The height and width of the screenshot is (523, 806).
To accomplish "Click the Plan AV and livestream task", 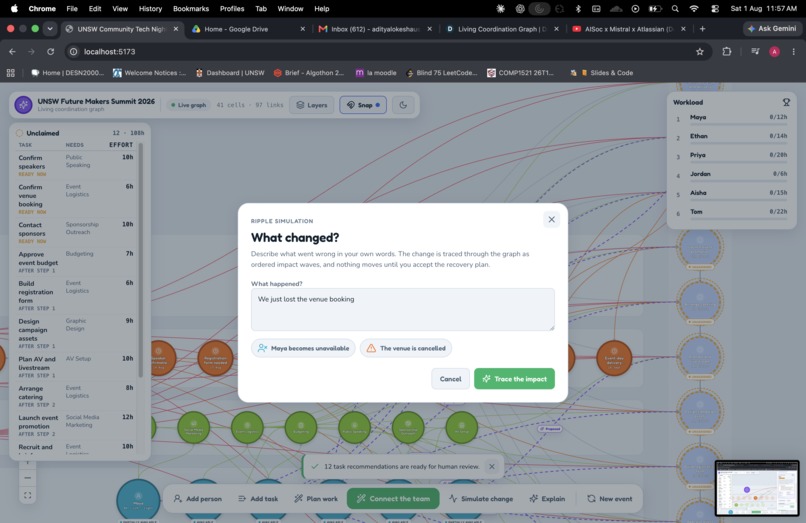I will pyautogui.click(x=76, y=367).
